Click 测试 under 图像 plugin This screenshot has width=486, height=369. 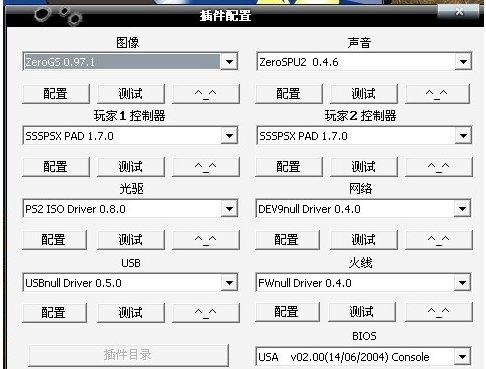pos(131,94)
